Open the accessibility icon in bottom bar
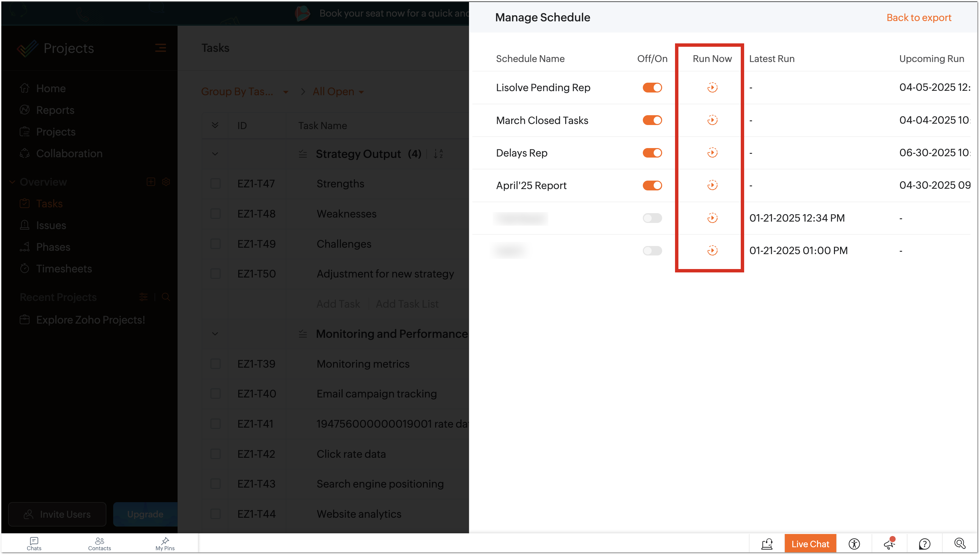The image size is (980, 555). point(854,543)
